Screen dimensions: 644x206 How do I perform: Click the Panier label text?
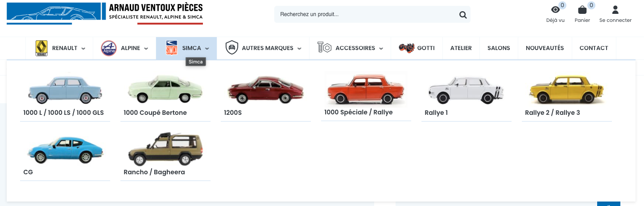(x=582, y=20)
